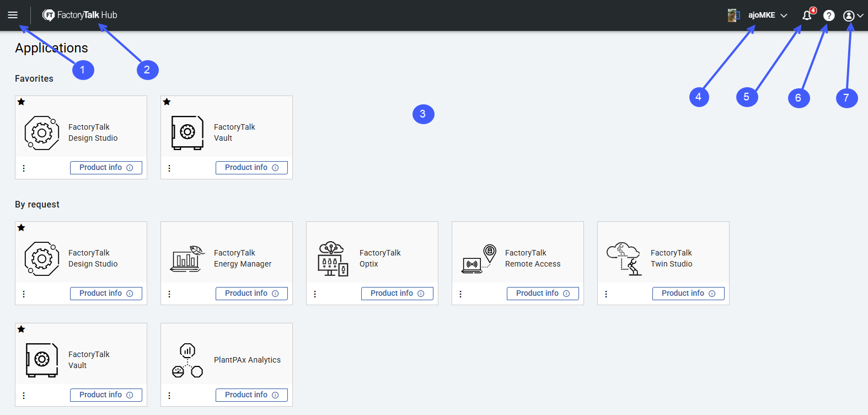Open Vault safe icon in Favorites
This screenshot has width=868, height=415.
187,132
